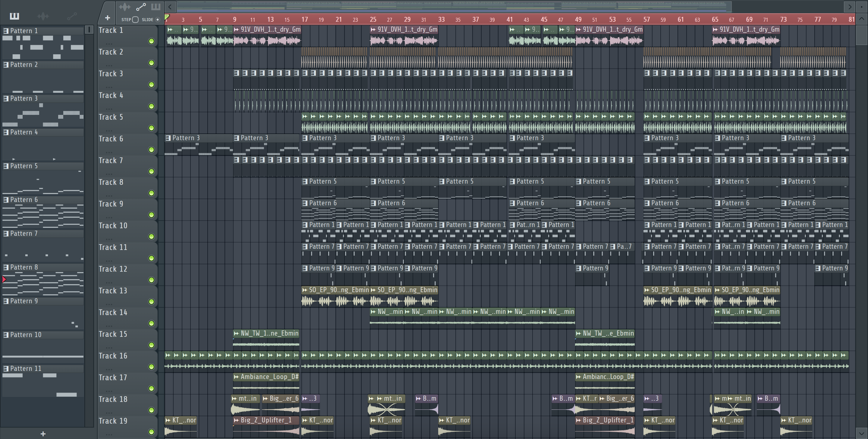This screenshot has width=868, height=439.
Task: Click the Track 14 header label
Action: pos(113,312)
